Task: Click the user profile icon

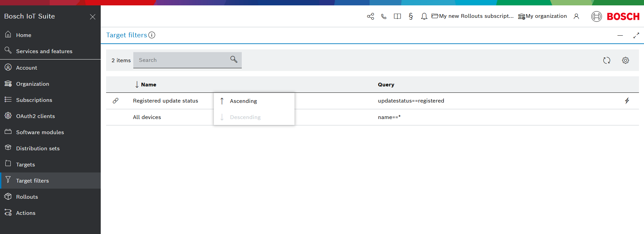Action: (x=576, y=16)
